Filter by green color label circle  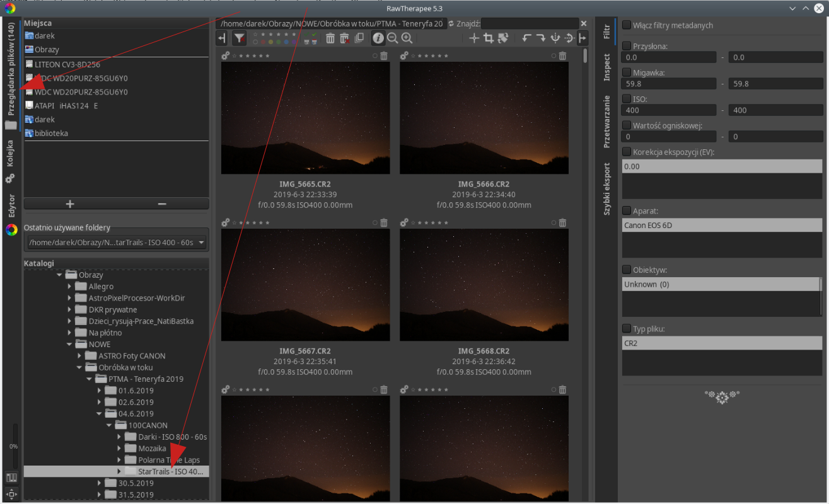[x=278, y=42]
